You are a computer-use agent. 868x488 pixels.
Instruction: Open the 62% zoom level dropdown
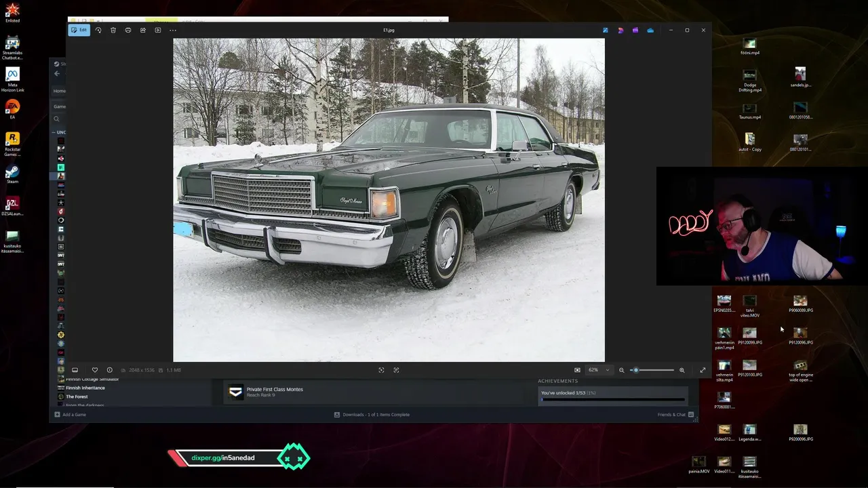coord(598,370)
